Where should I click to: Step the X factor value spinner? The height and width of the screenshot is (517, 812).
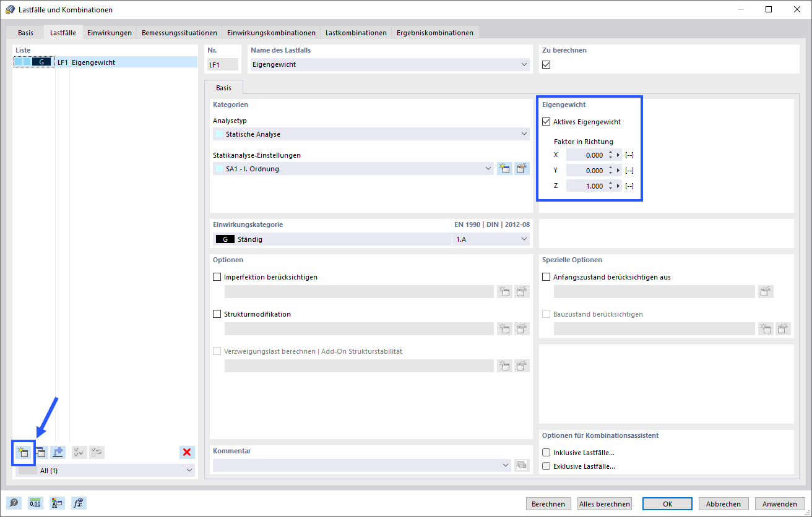tap(611, 155)
